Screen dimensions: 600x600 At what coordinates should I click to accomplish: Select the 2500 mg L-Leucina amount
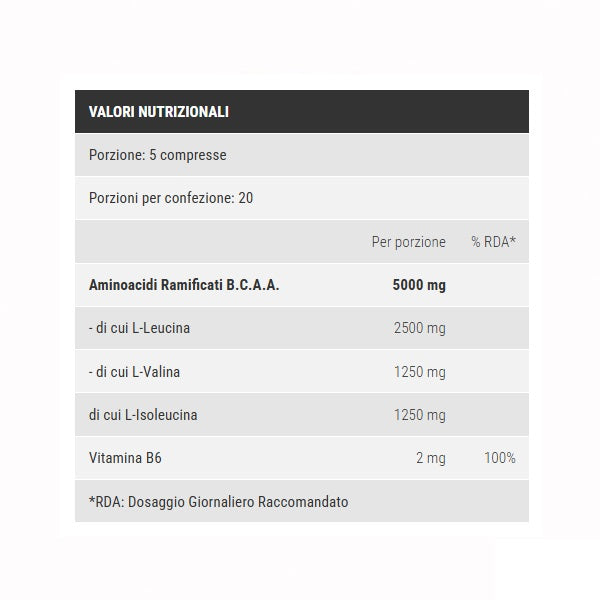pyautogui.click(x=420, y=328)
